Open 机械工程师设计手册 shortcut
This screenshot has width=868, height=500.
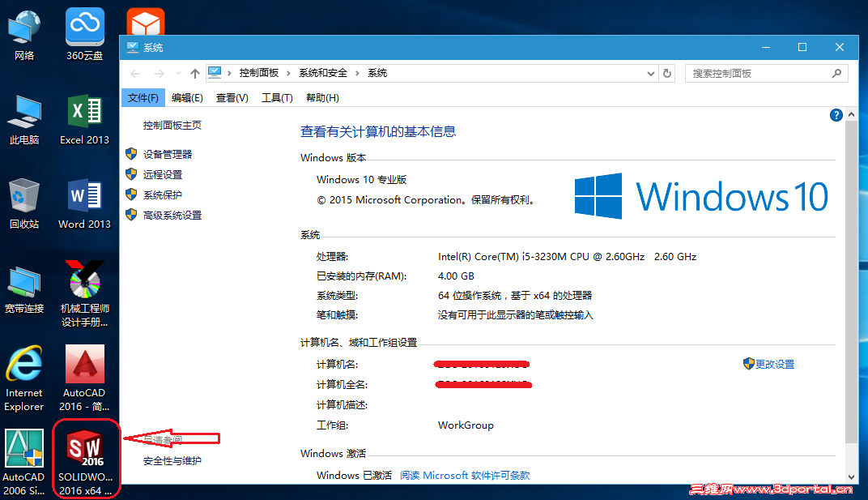tap(85, 294)
